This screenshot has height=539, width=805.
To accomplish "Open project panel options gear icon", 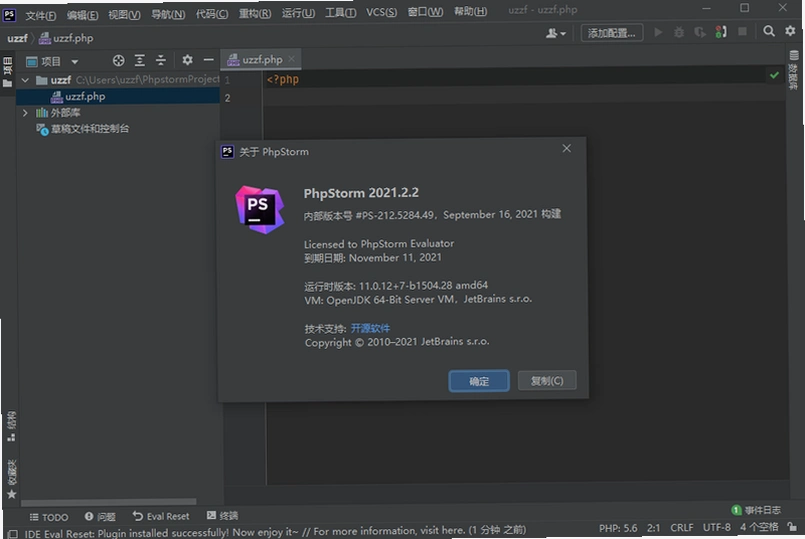I will (x=187, y=60).
